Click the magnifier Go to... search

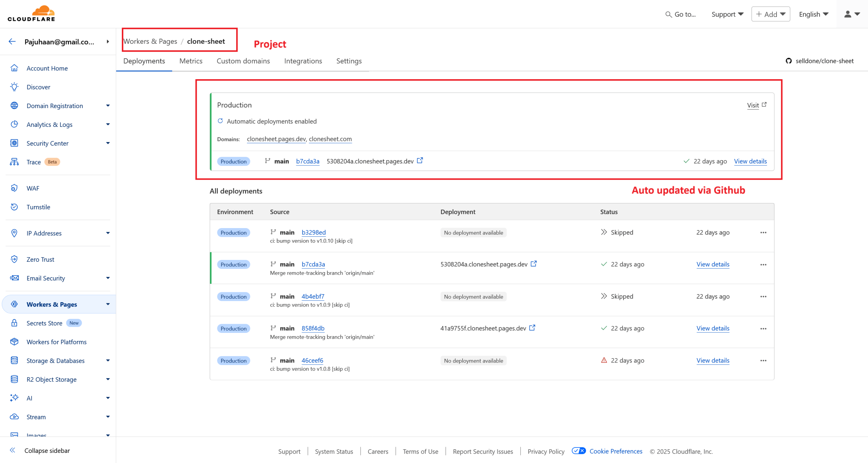(x=680, y=14)
